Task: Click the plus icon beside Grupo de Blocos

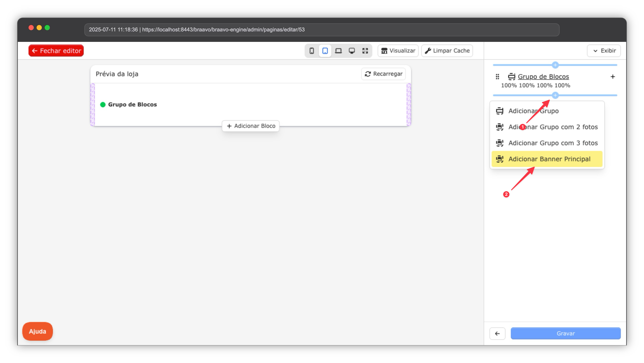Action: (613, 77)
